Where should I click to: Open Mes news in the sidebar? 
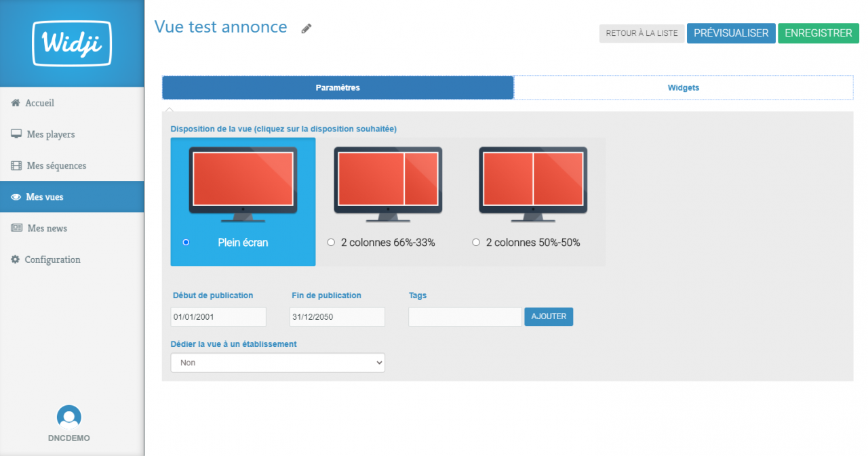pyautogui.click(x=72, y=228)
